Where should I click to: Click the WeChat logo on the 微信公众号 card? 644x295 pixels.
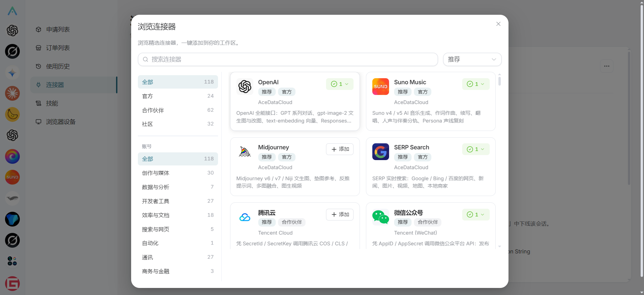point(381,217)
